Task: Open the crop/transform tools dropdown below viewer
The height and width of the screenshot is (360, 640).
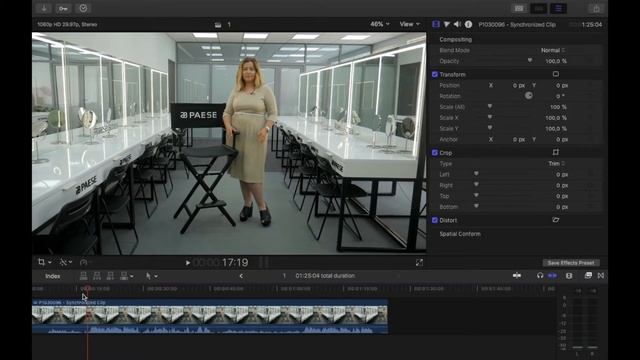Action: pos(44,262)
